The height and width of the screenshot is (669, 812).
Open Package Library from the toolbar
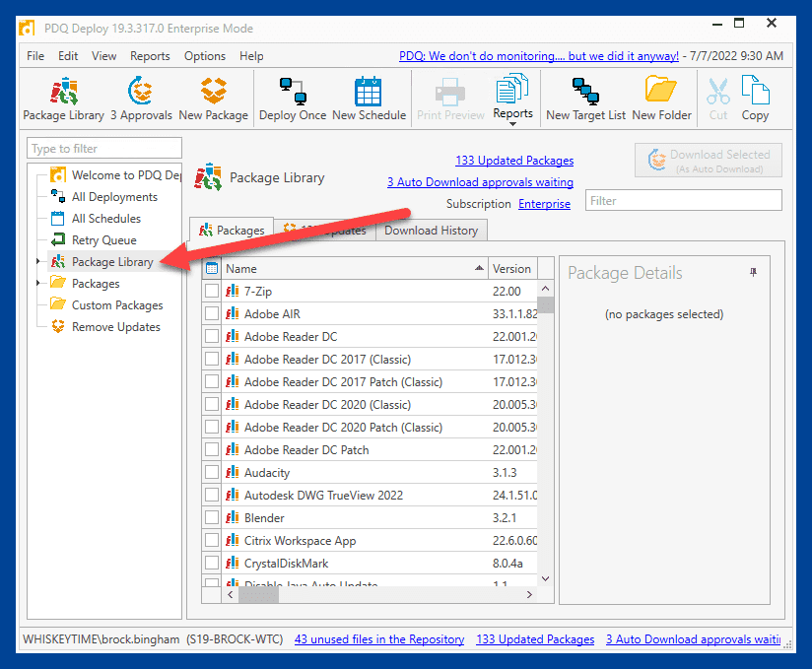(64, 100)
